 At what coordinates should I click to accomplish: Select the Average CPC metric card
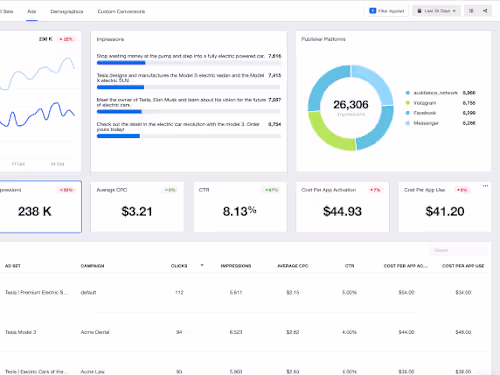[137, 207]
